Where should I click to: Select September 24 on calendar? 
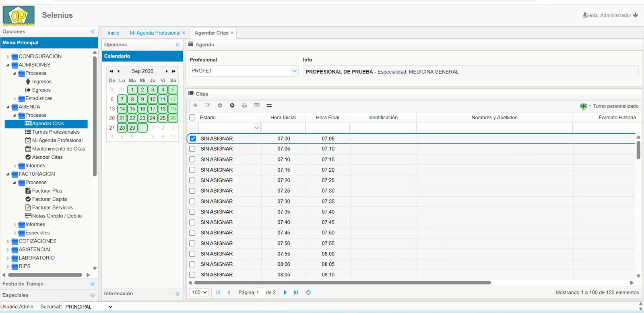click(x=153, y=118)
